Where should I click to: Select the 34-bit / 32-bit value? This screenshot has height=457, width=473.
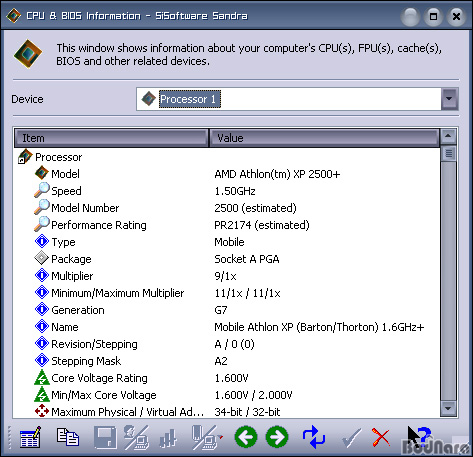(247, 412)
